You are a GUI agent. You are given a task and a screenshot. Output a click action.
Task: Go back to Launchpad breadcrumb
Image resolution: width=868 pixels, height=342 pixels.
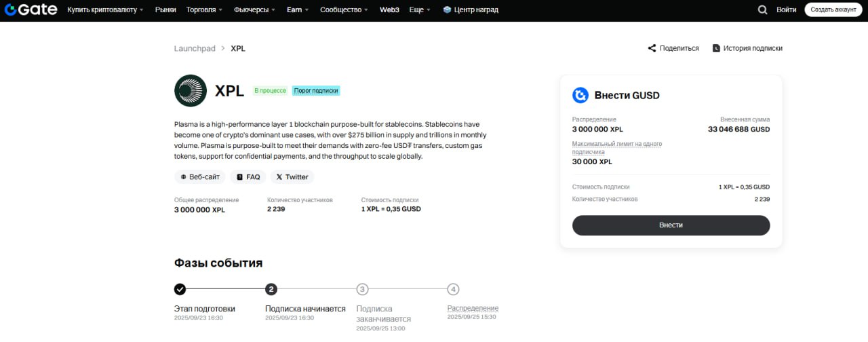(x=195, y=48)
